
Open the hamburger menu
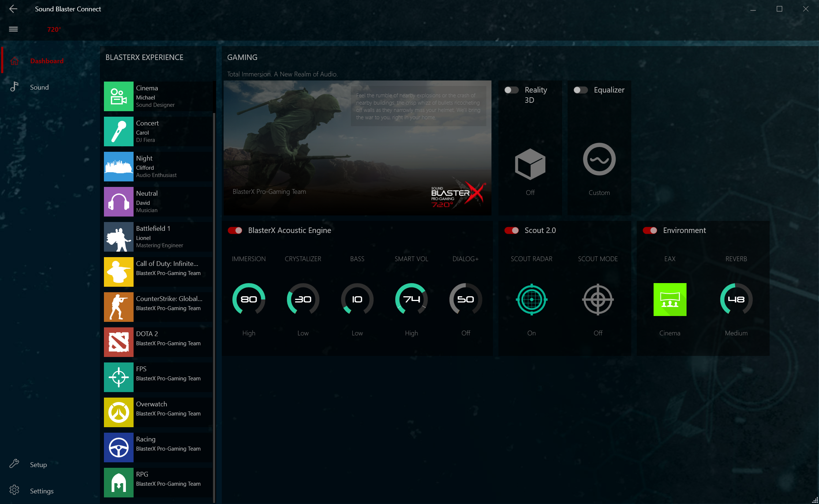pos(13,29)
